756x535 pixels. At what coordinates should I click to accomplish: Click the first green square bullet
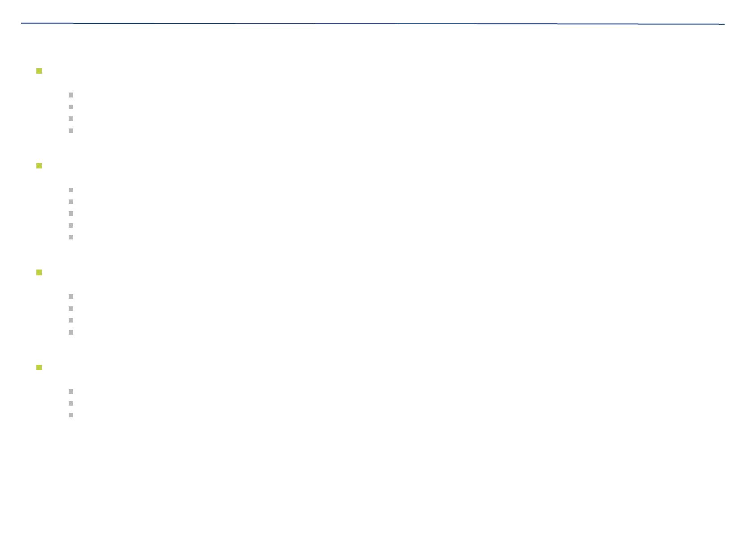point(39,71)
